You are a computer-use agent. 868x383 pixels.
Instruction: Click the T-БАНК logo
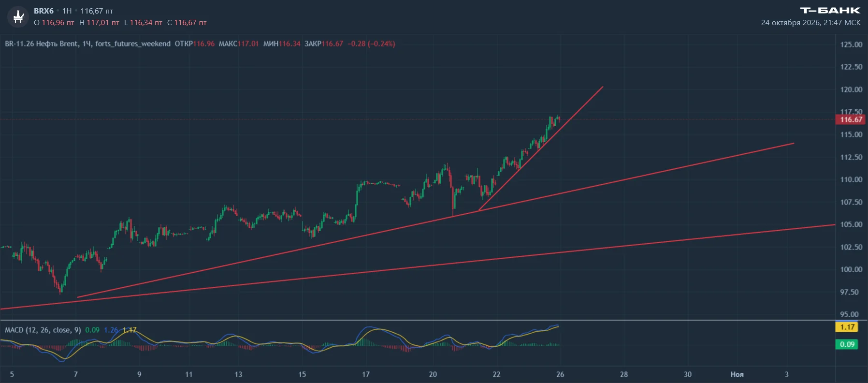click(830, 10)
